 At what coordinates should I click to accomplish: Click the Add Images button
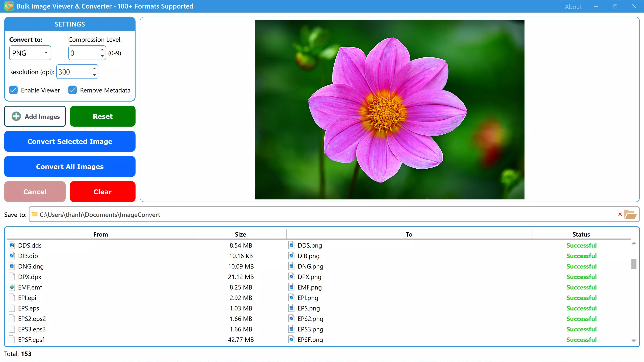[x=35, y=116]
